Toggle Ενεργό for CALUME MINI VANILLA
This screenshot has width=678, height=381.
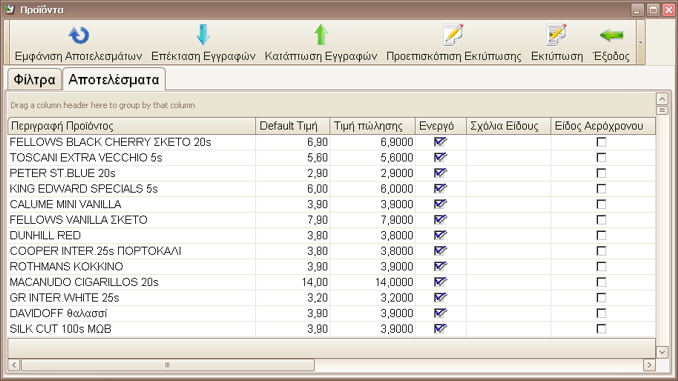[440, 204]
